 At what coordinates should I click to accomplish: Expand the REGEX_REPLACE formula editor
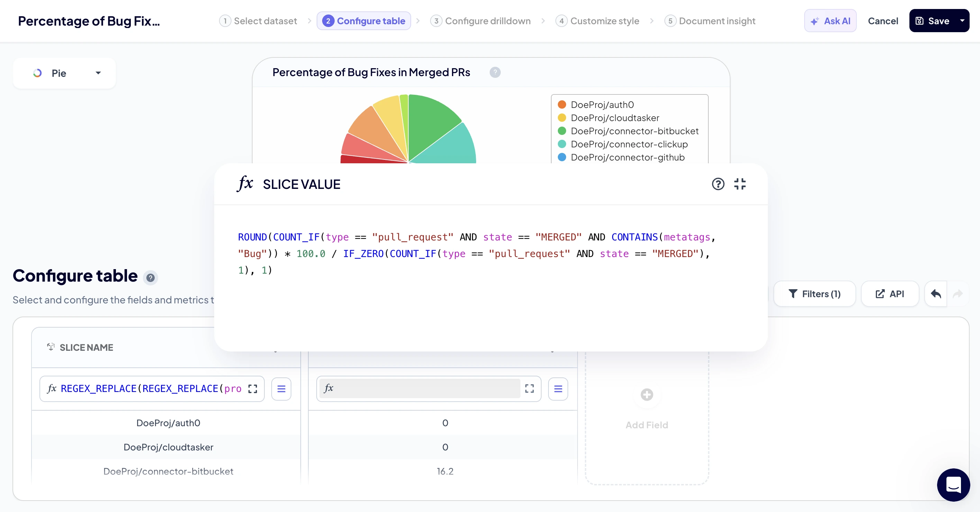point(253,388)
